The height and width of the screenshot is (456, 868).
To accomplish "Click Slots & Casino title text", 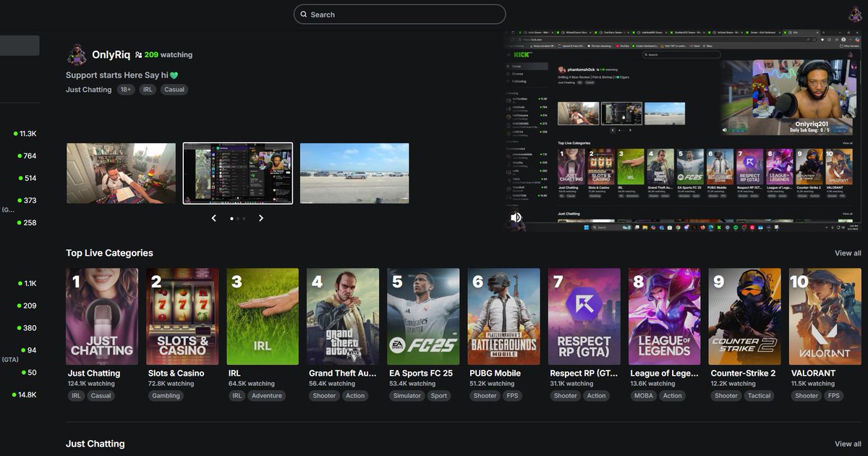I will pyautogui.click(x=176, y=373).
